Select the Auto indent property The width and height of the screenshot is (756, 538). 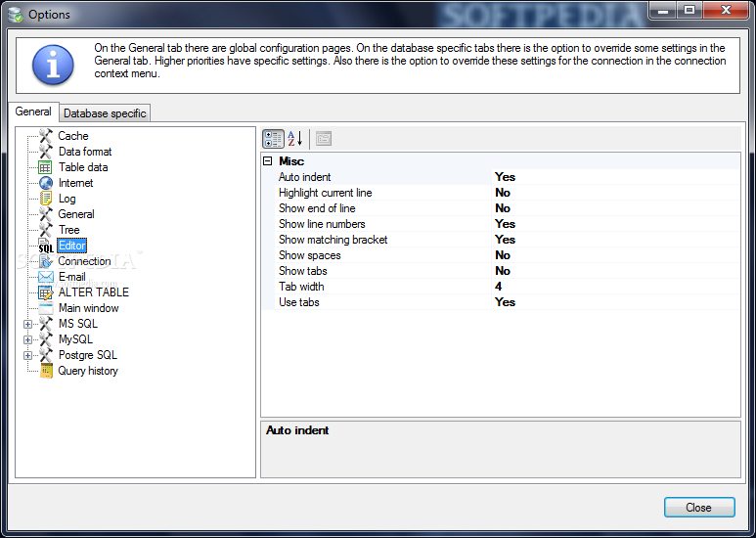tap(305, 177)
